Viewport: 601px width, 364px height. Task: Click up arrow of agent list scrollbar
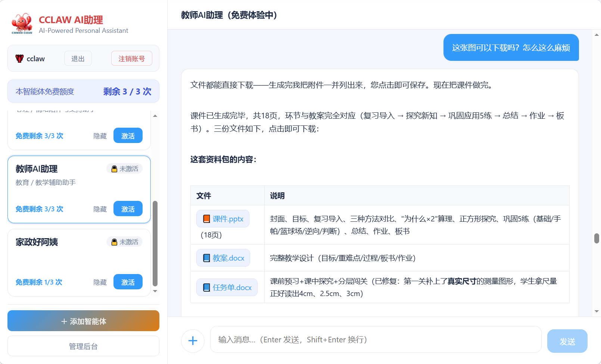point(155,116)
